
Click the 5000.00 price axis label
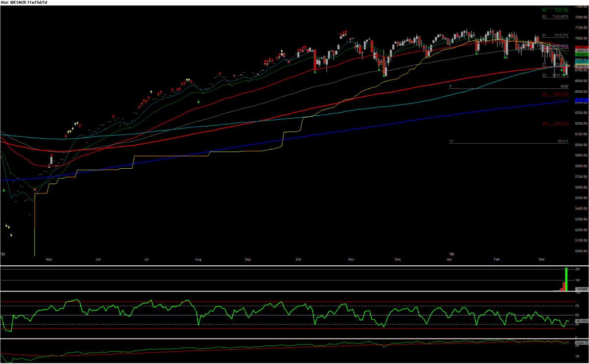[x=581, y=251]
